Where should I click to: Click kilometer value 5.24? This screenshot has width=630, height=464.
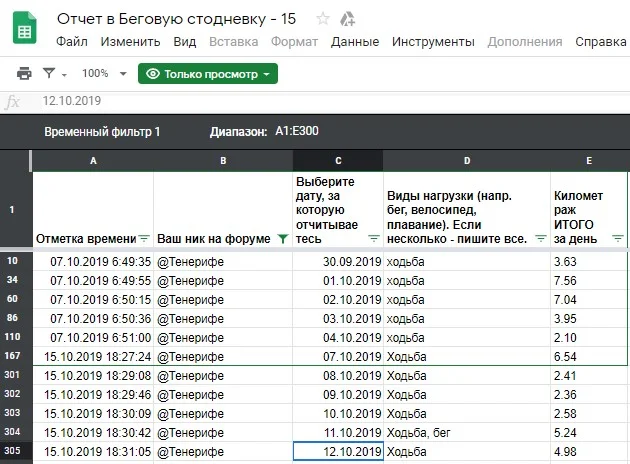click(589, 433)
